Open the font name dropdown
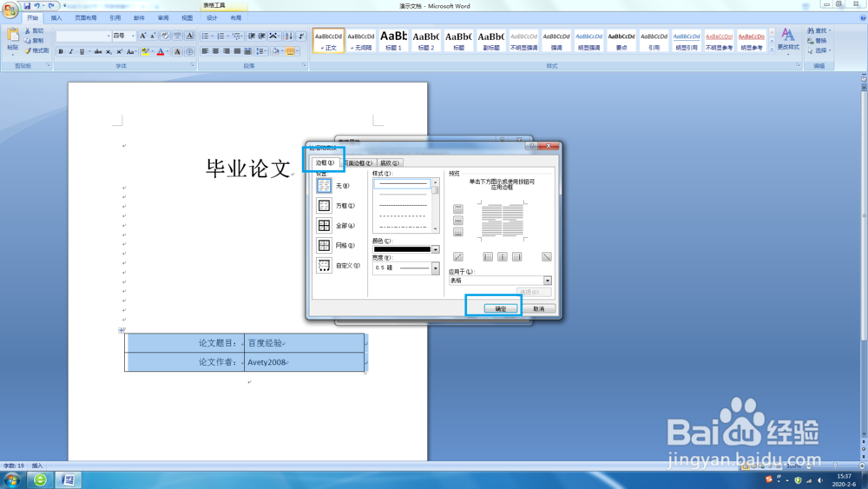Viewport: 868px width, 489px height. [x=108, y=36]
